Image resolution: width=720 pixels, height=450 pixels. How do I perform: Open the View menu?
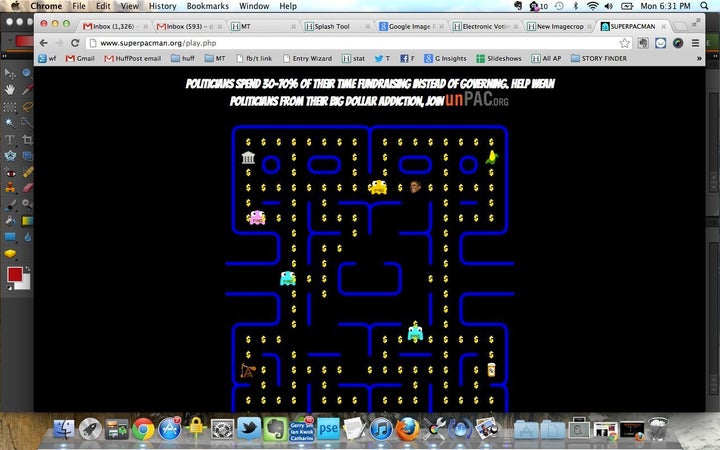(129, 6)
